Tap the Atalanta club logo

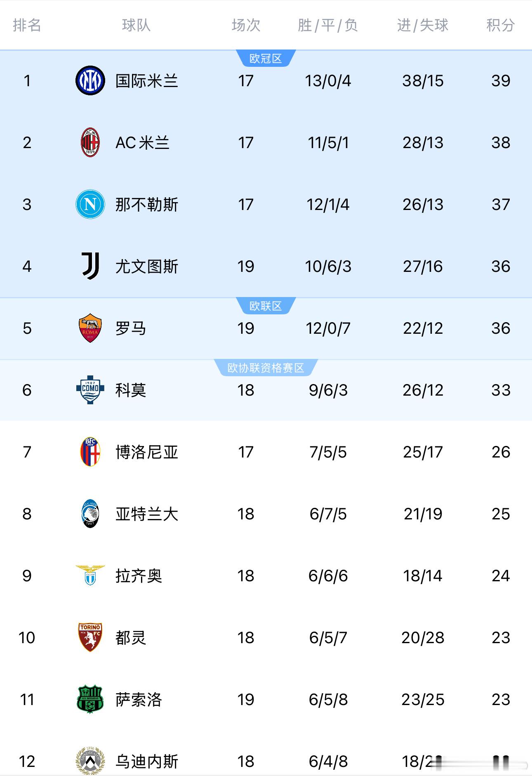(90, 514)
